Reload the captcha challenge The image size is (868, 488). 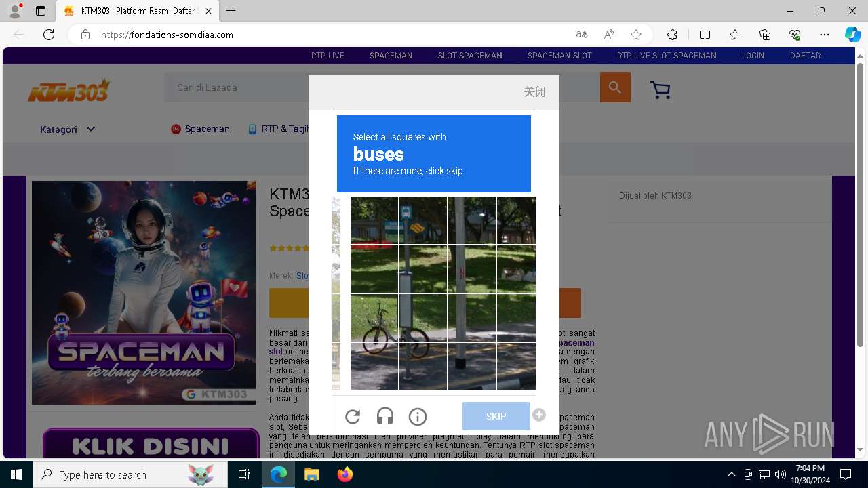[353, 417]
